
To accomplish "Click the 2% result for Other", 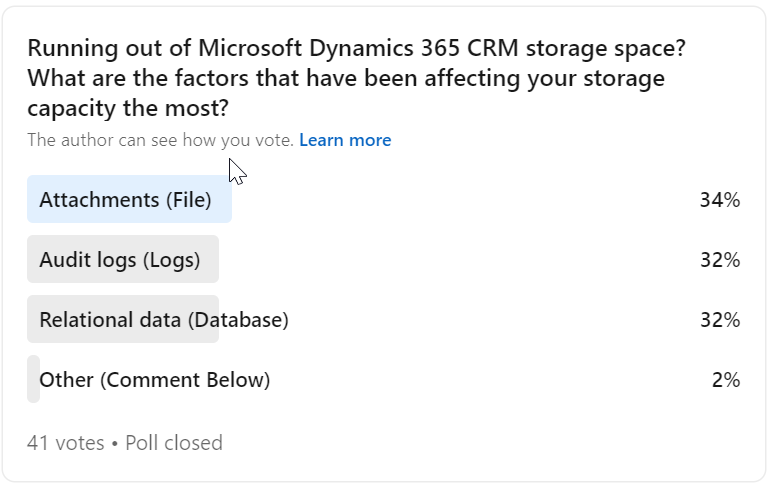I will (726, 380).
